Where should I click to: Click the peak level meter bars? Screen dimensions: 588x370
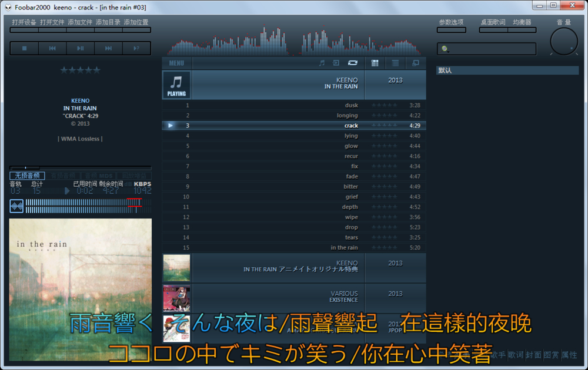click(x=88, y=206)
